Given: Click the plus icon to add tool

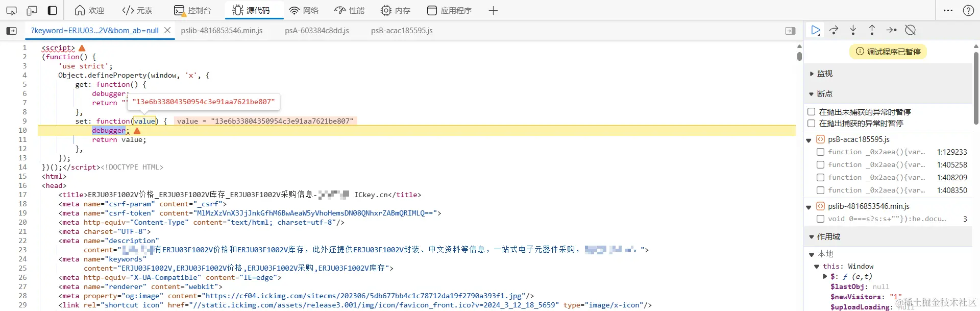Looking at the screenshot, I should coord(493,10).
